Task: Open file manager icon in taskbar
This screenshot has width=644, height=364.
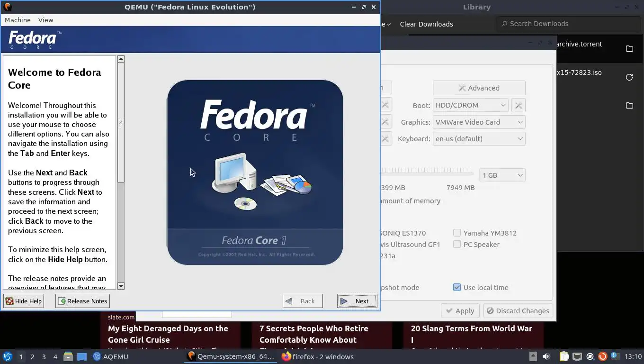Action: 68,356
